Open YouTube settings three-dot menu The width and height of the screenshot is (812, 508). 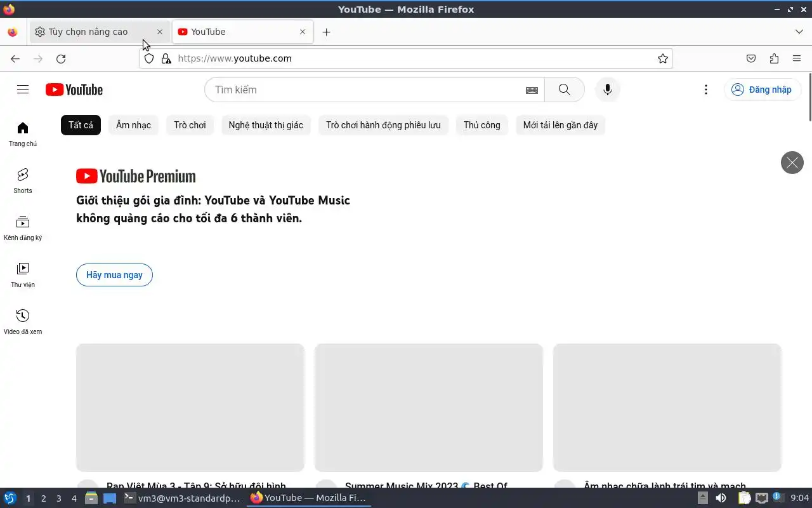[x=705, y=90]
